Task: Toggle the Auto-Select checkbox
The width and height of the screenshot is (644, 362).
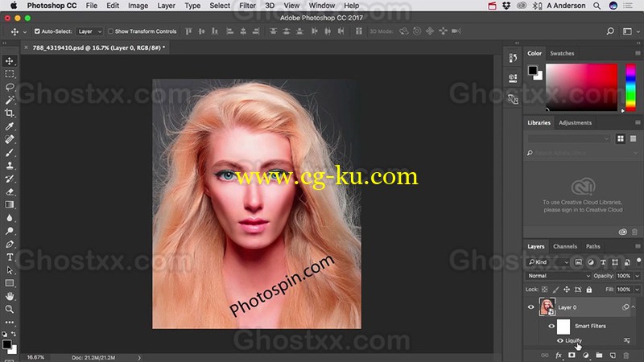Action: tap(37, 31)
